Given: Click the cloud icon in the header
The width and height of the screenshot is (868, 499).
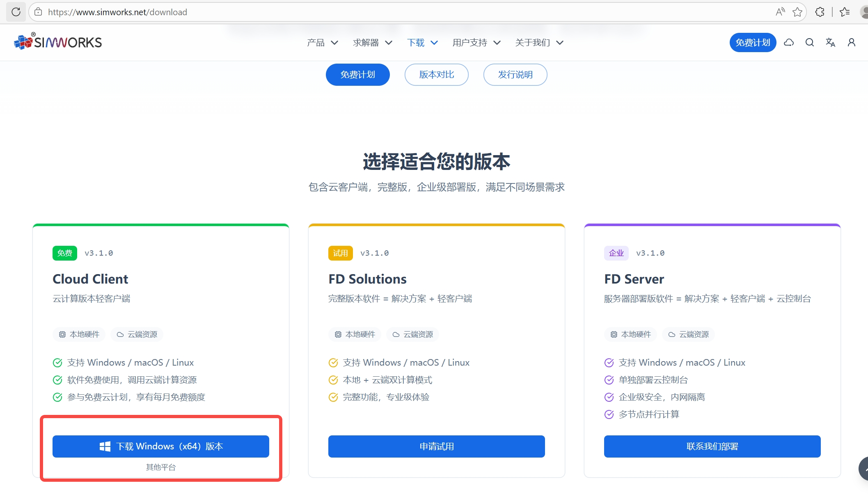Looking at the screenshot, I should point(788,42).
